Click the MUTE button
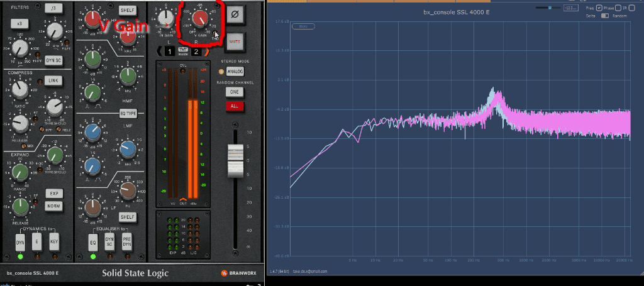The image size is (644, 286). coord(235,41)
